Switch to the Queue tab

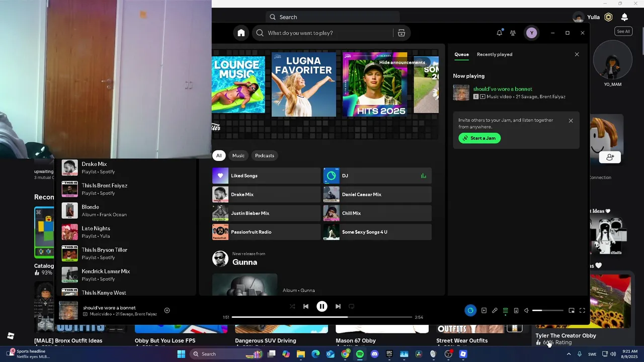point(461,54)
